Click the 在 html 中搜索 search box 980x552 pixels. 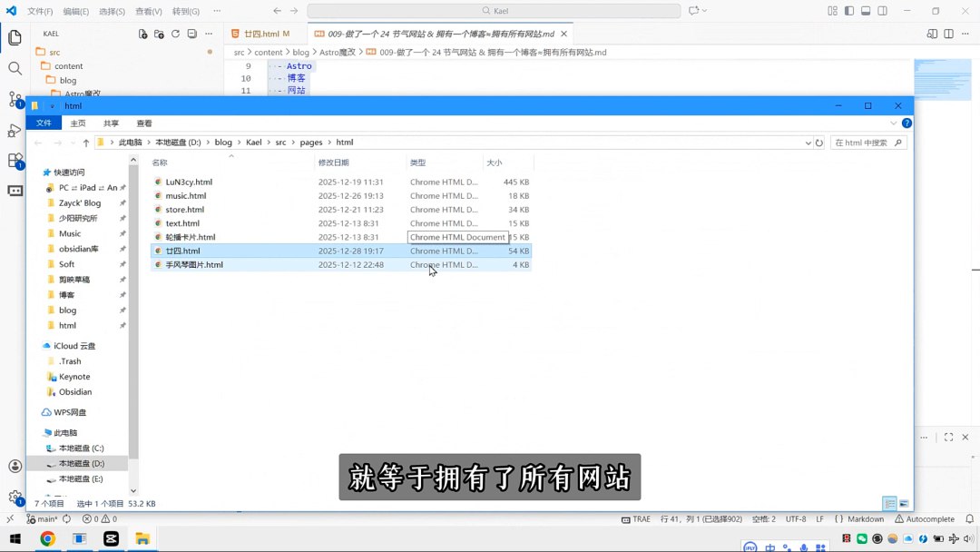(868, 143)
